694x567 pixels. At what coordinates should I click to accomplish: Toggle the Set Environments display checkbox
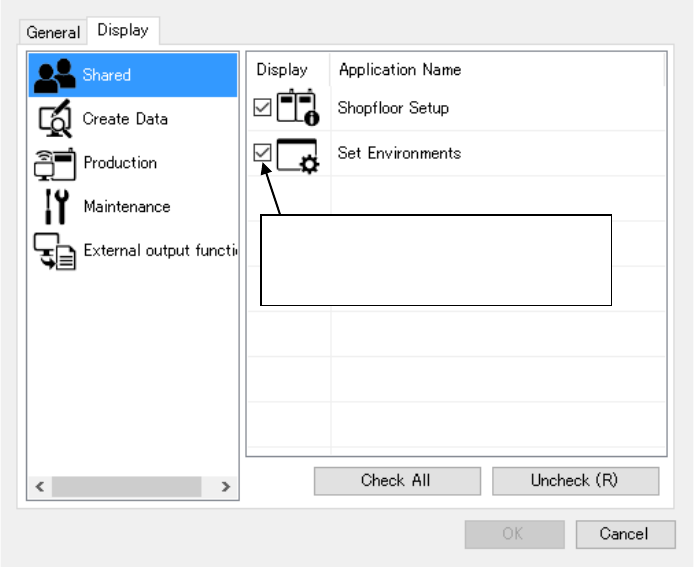coord(262,152)
